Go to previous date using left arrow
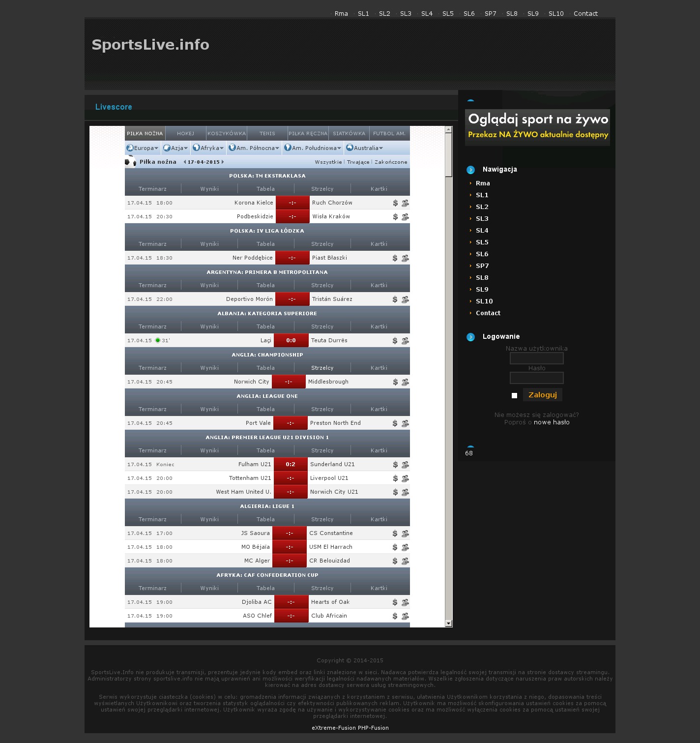Screen dimensions: 700x743 pyautogui.click(x=185, y=162)
